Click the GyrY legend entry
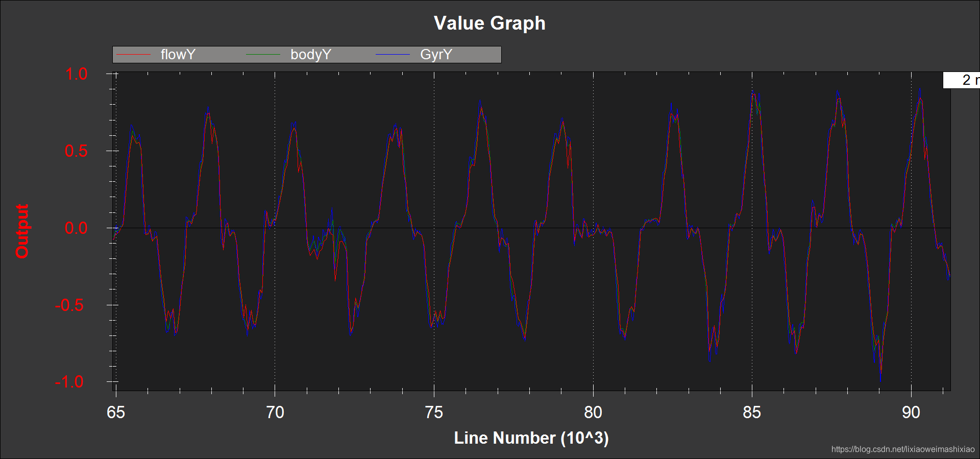This screenshot has width=980, height=459. point(414,55)
